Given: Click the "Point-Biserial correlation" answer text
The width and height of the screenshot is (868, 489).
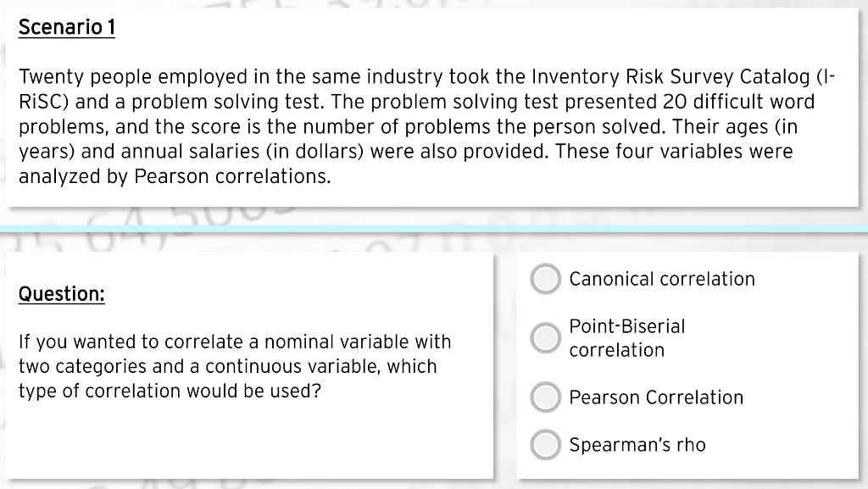Looking at the screenshot, I should click(626, 338).
